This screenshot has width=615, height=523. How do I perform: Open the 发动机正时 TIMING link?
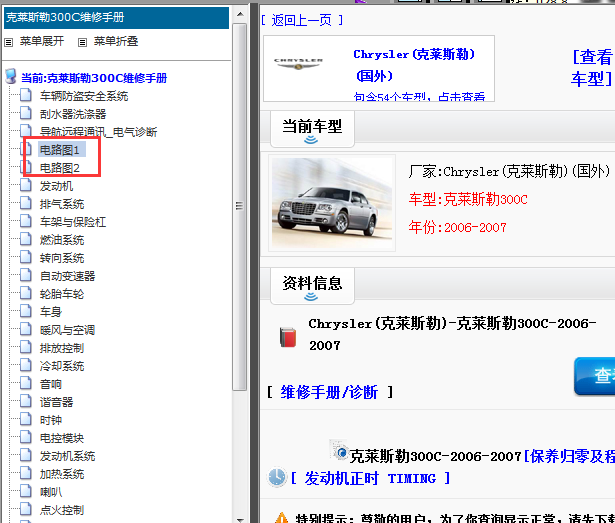(x=370, y=478)
